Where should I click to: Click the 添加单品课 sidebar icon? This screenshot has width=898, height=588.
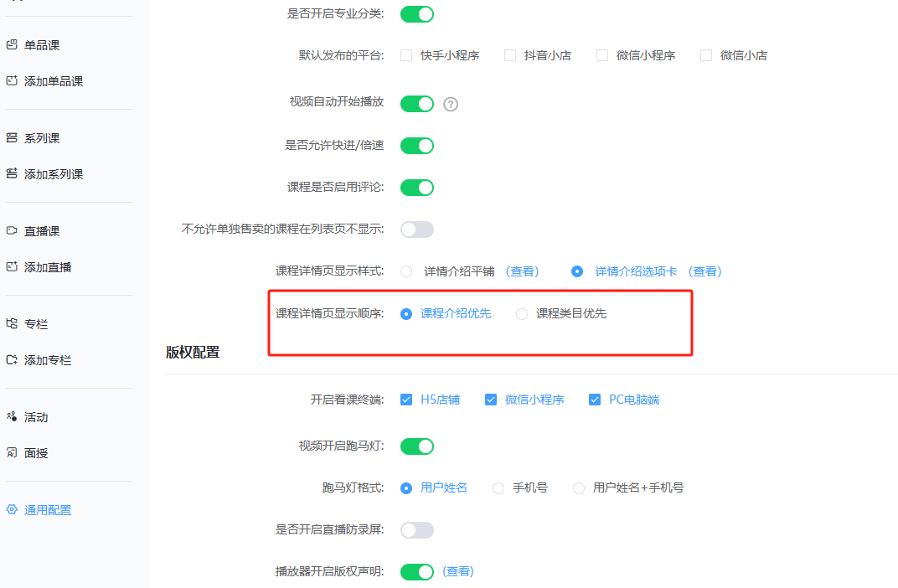12,80
